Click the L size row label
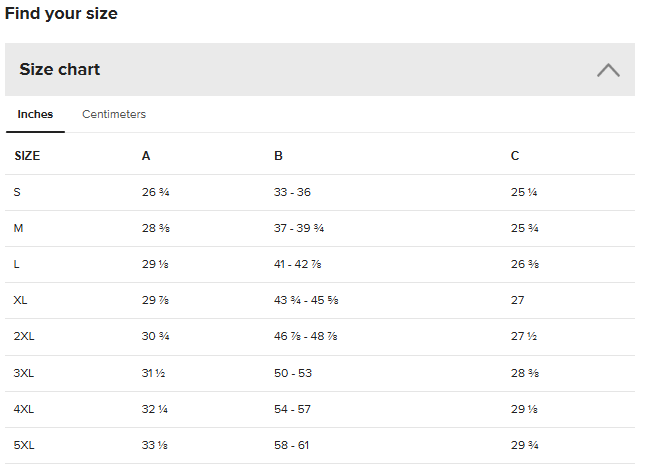The height and width of the screenshot is (474, 648). pyautogui.click(x=17, y=265)
